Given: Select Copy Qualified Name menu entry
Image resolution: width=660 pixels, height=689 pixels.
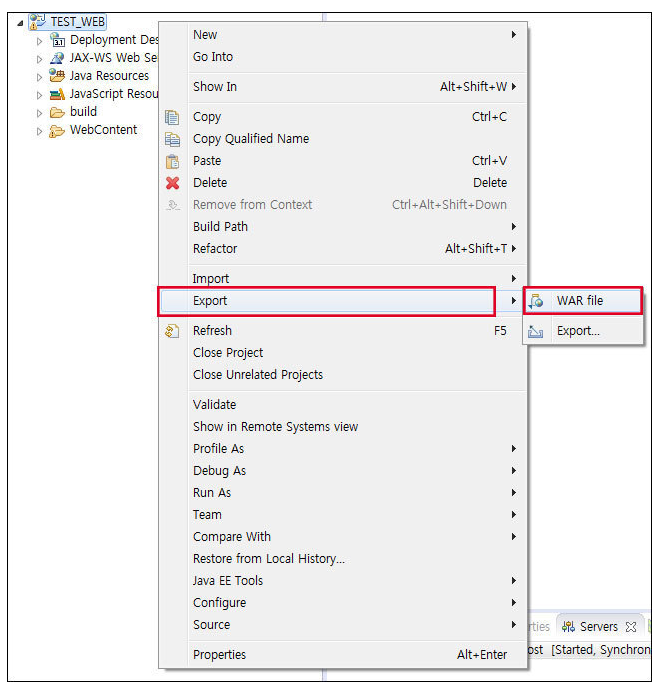Looking at the screenshot, I should coord(343,139).
